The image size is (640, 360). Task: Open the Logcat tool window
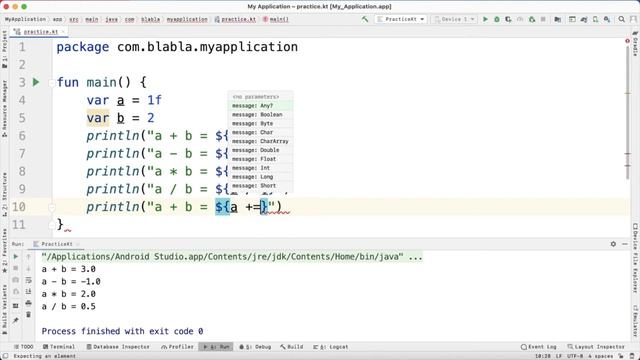coord(331,347)
